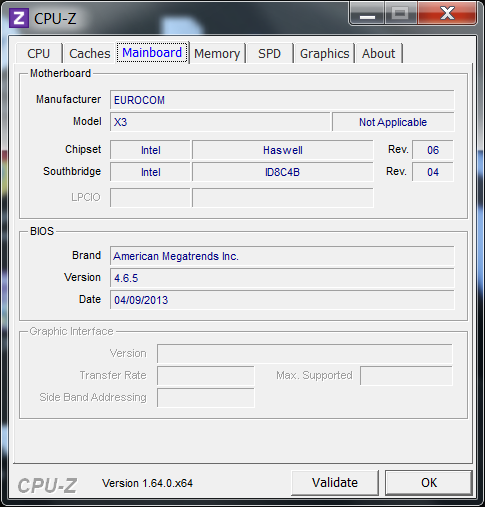
Task: Click the Model field showing X3
Action: pyautogui.click(x=220, y=122)
